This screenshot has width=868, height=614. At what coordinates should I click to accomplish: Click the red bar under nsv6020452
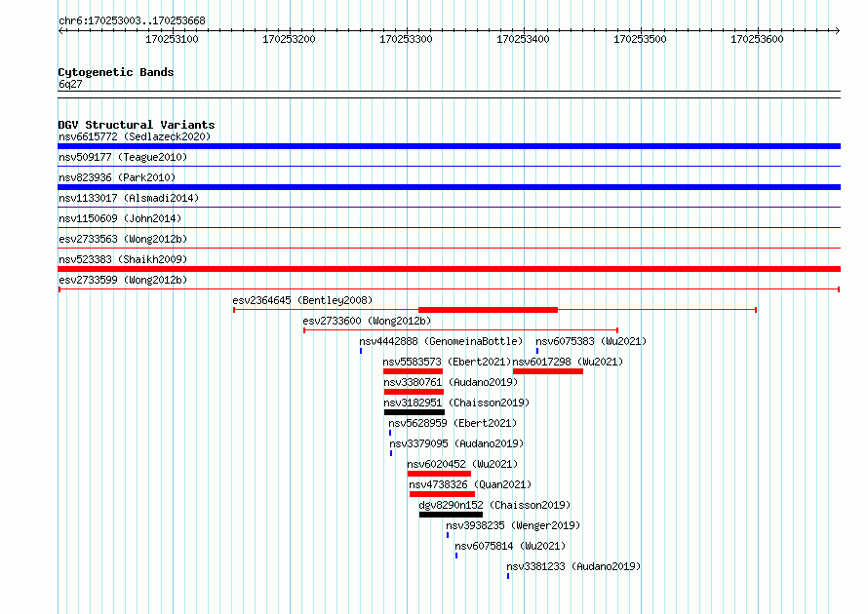439,474
